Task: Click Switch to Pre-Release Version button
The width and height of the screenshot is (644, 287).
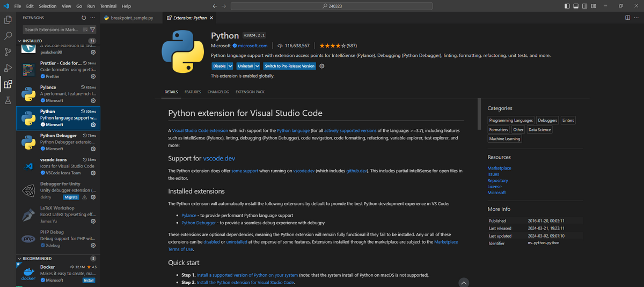Action: click(x=289, y=66)
